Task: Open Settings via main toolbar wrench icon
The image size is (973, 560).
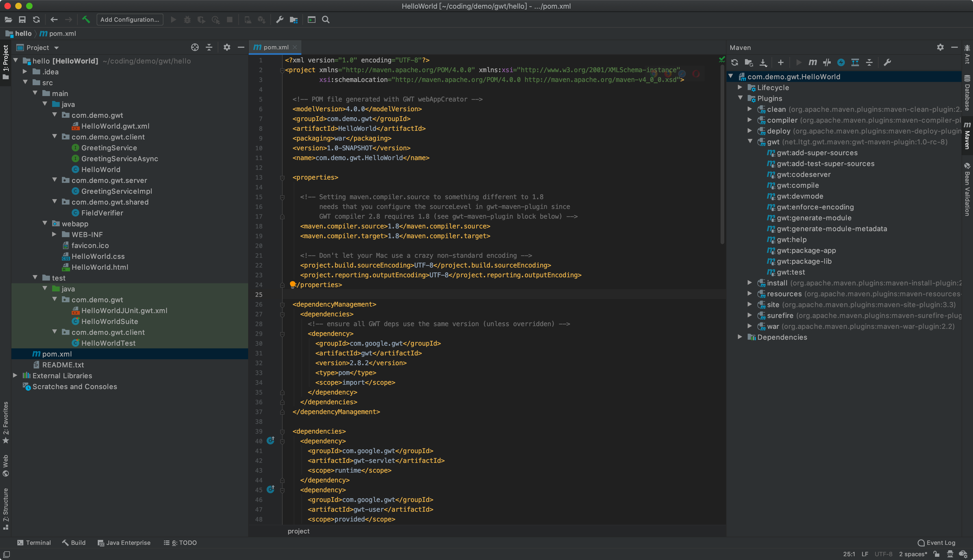Action: 280,20
